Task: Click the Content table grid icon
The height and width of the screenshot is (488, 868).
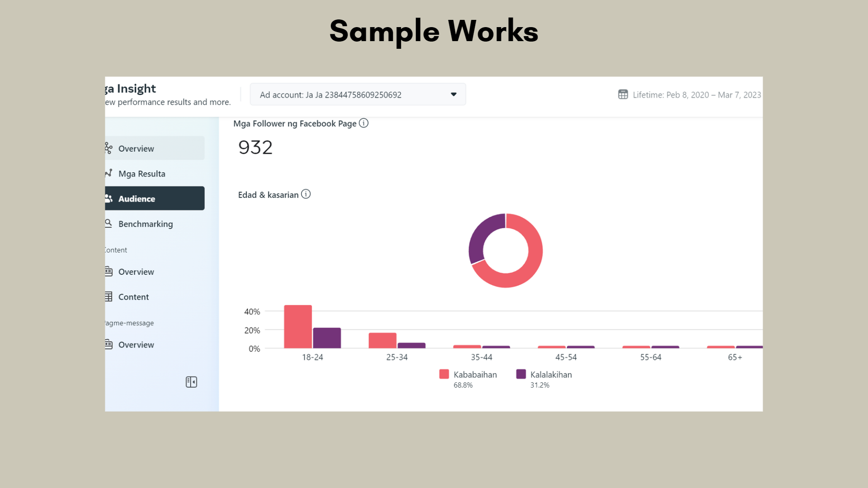Action: coord(108,296)
